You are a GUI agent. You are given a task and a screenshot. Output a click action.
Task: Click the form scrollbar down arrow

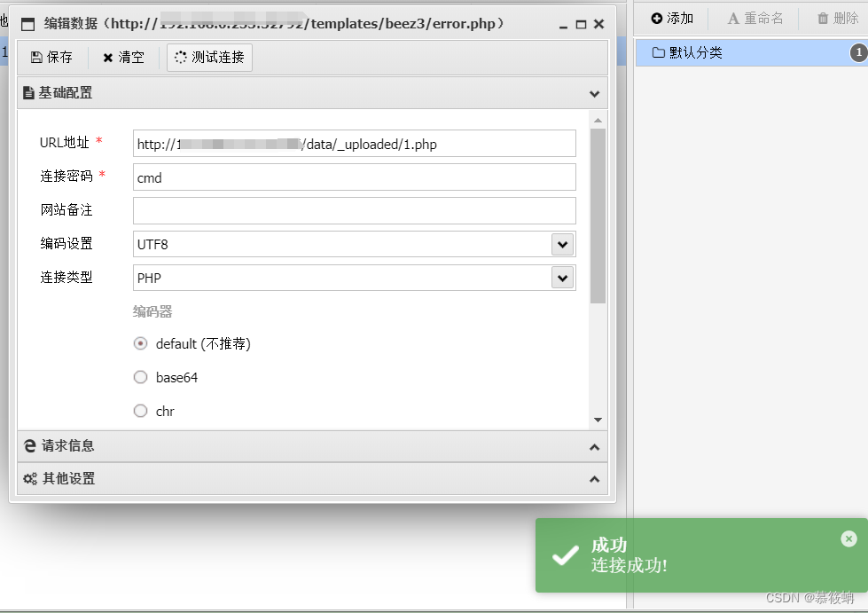click(x=598, y=420)
